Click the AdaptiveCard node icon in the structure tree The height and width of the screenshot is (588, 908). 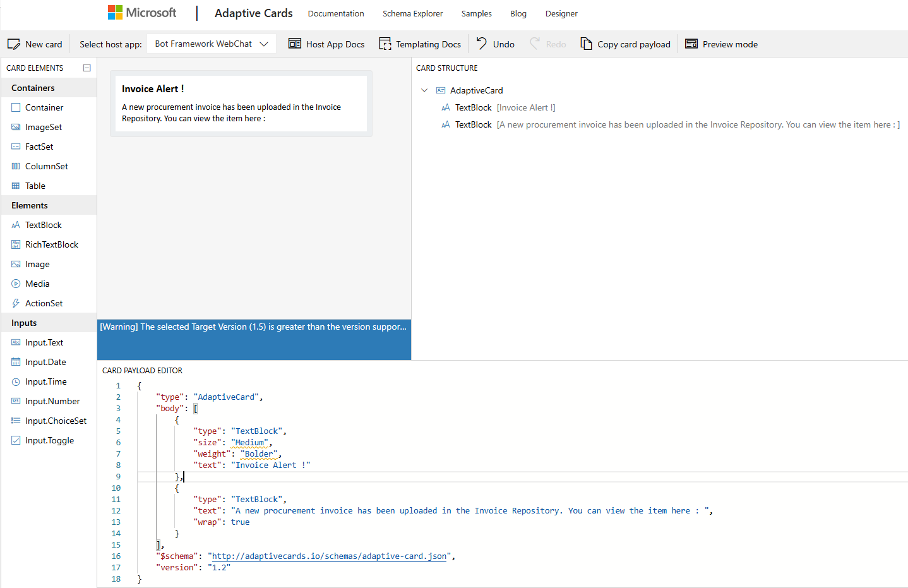[441, 90]
